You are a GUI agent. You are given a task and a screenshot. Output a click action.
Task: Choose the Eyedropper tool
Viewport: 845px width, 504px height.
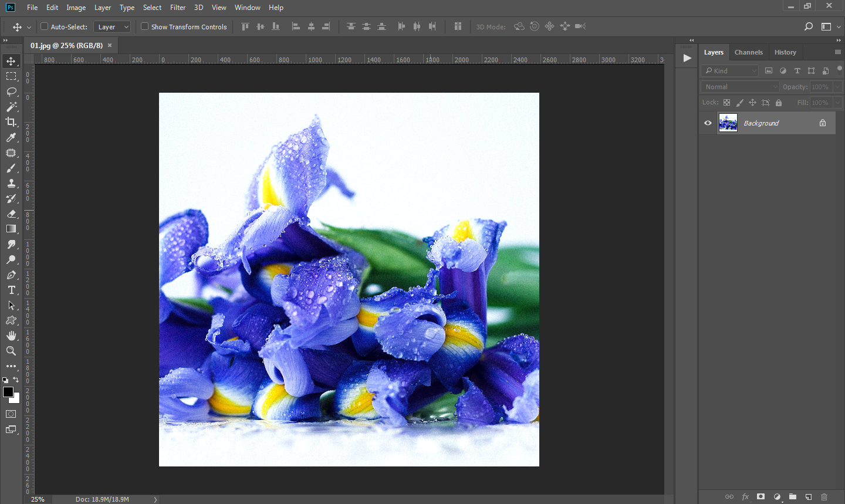click(11, 137)
